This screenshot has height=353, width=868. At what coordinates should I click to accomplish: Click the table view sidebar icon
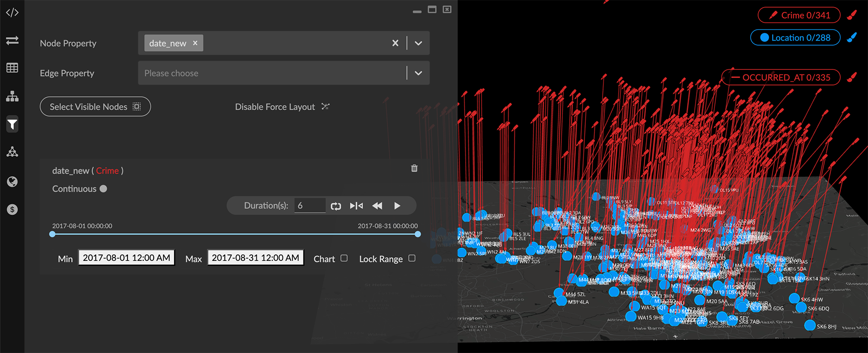pyautogui.click(x=12, y=68)
